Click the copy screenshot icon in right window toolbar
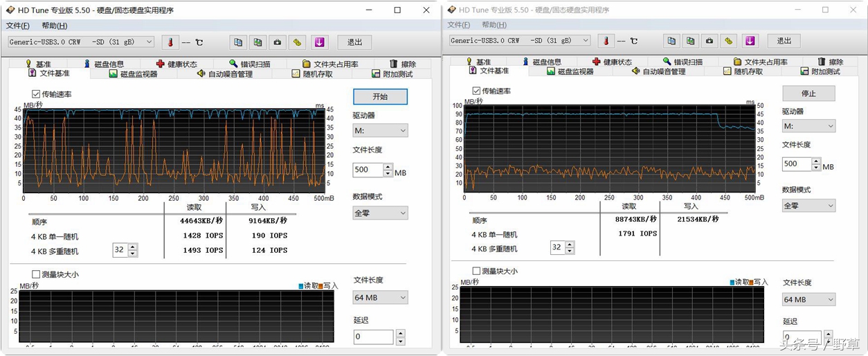 (690, 41)
